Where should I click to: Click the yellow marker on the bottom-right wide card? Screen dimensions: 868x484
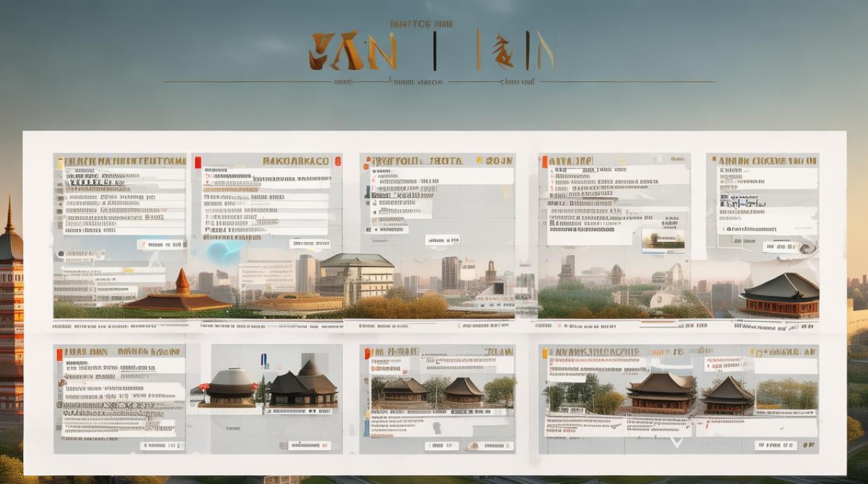(x=546, y=353)
